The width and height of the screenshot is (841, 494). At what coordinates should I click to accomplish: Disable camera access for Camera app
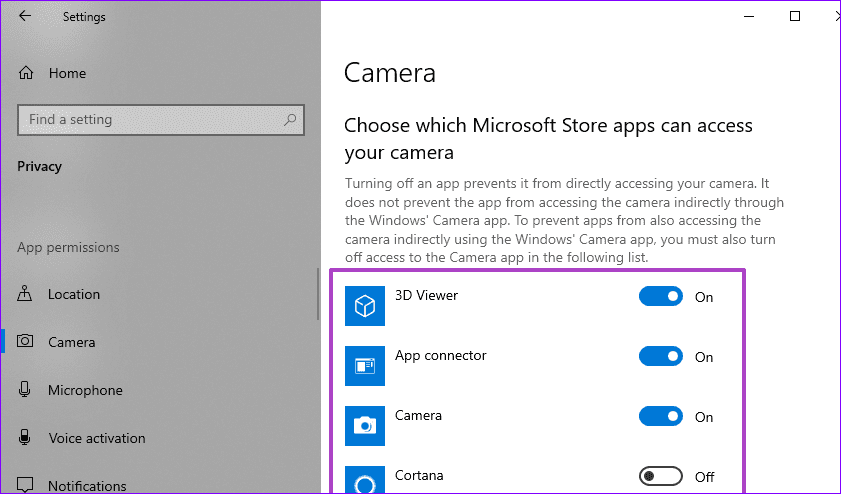660,417
